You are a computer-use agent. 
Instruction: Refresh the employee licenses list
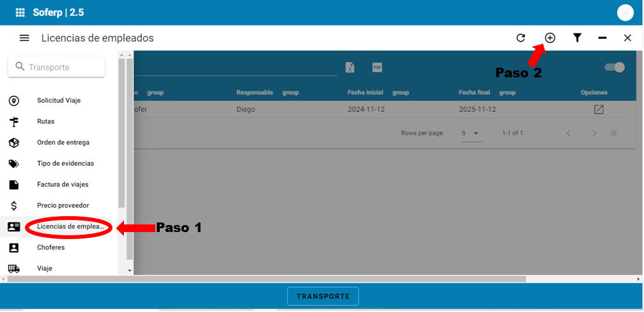click(521, 38)
